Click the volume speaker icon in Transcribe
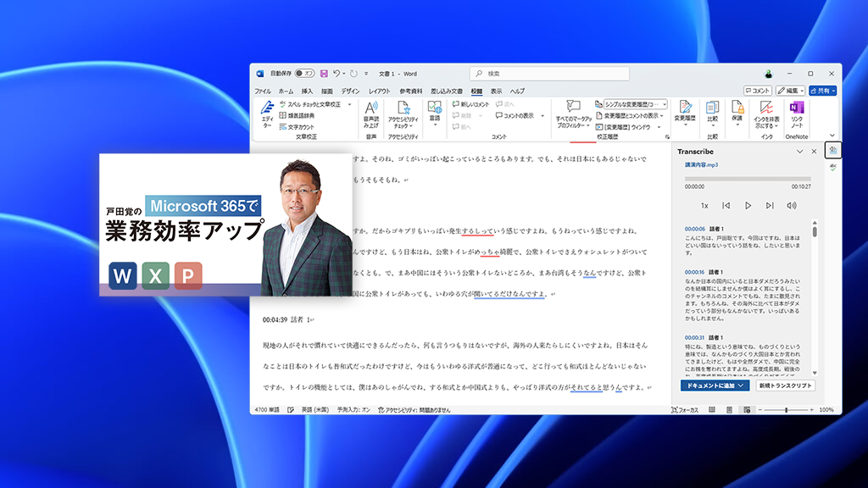 (x=792, y=205)
